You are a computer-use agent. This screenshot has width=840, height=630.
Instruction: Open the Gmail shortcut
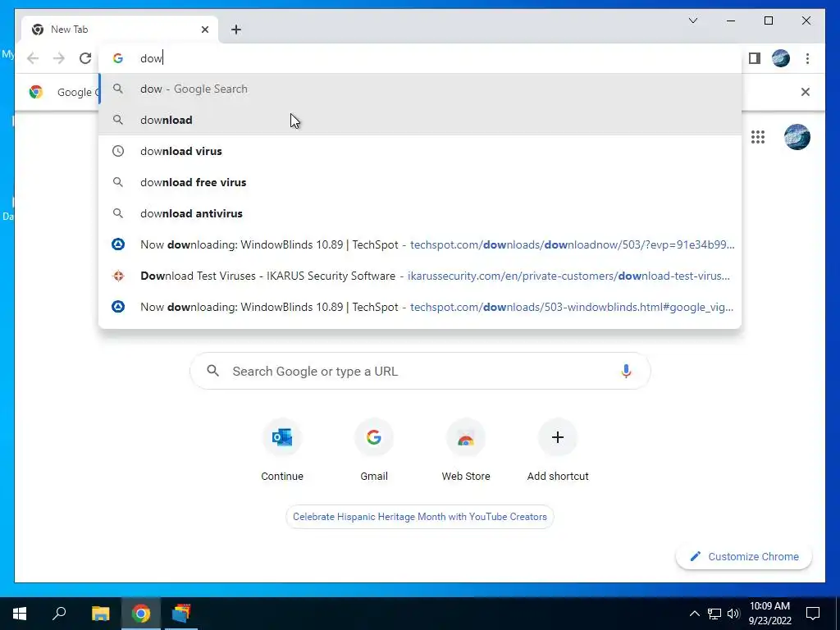tap(374, 451)
